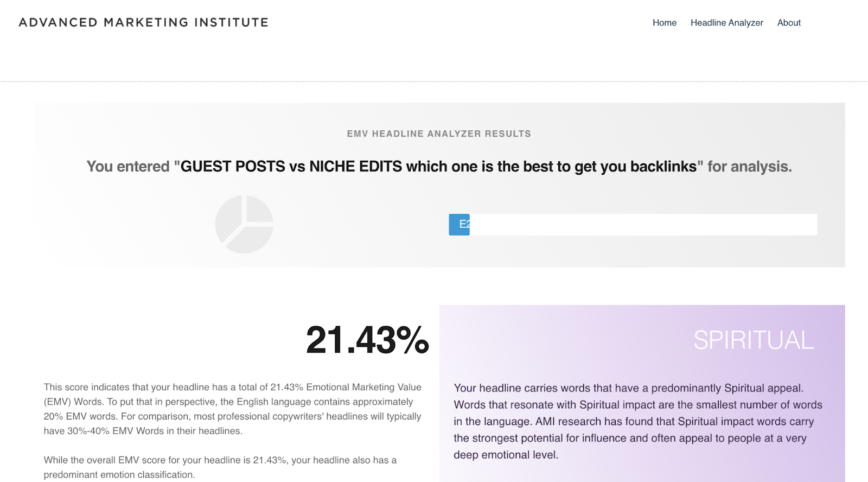The width and height of the screenshot is (868, 482).
Task: Click the EMV Headline Analyzer Results heading
Action: point(439,134)
